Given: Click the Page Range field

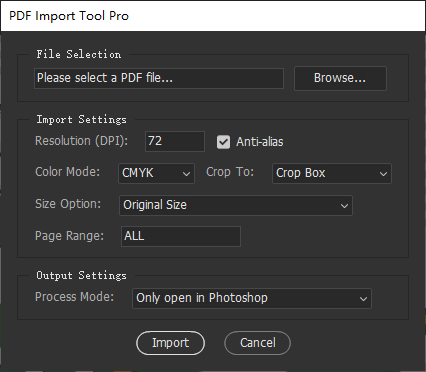Looking at the screenshot, I should [x=181, y=236].
